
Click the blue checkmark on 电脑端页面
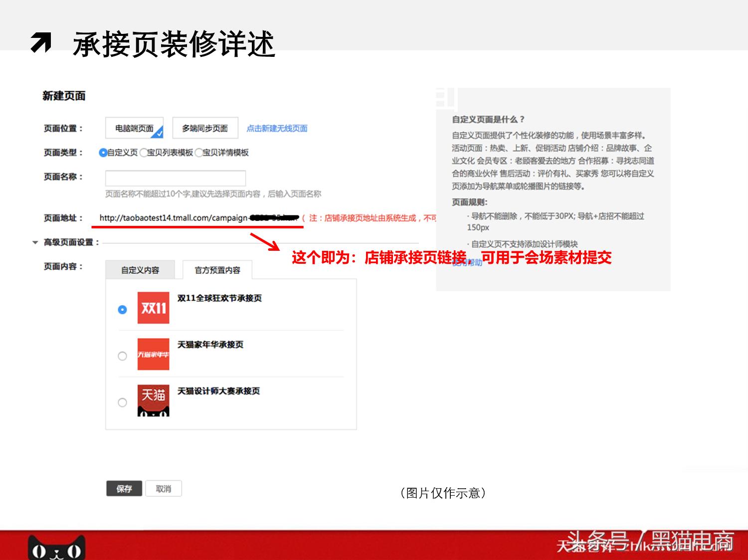[x=159, y=133]
